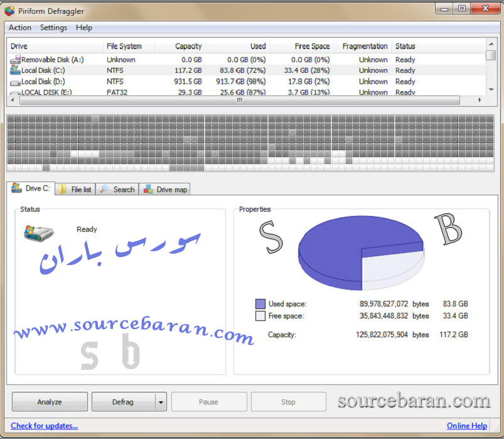Click the Removable Disk (A:) drive icon
The width and height of the screenshot is (504, 439).
point(15,60)
